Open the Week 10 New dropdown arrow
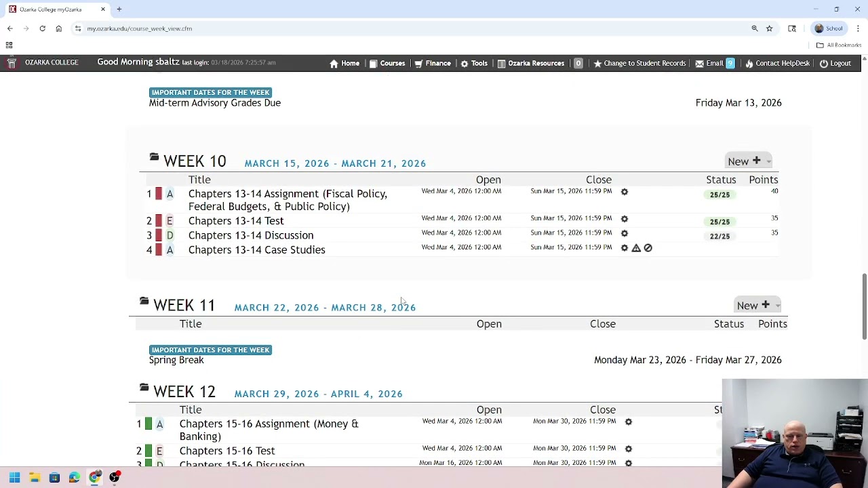This screenshot has width=868, height=488. (768, 162)
